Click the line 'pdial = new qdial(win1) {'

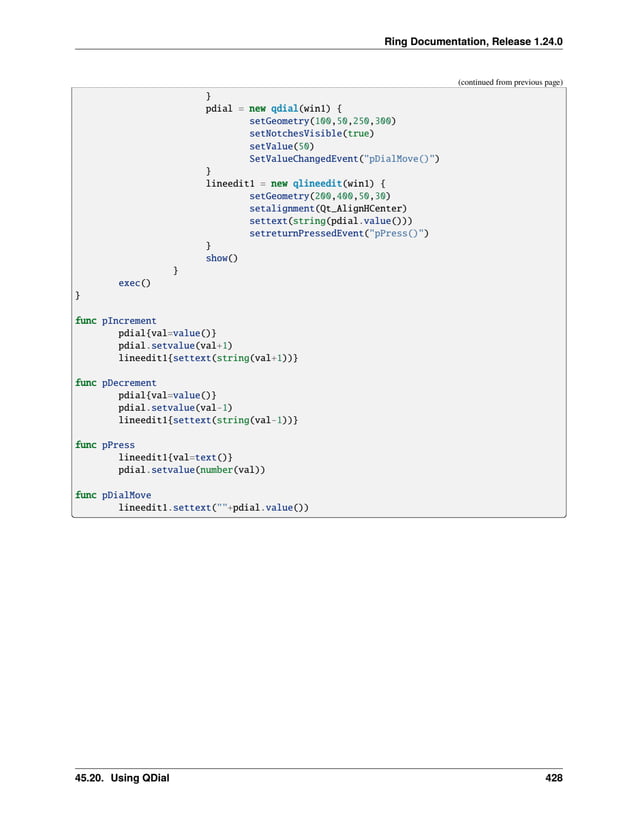pyautogui.click(x=274, y=108)
